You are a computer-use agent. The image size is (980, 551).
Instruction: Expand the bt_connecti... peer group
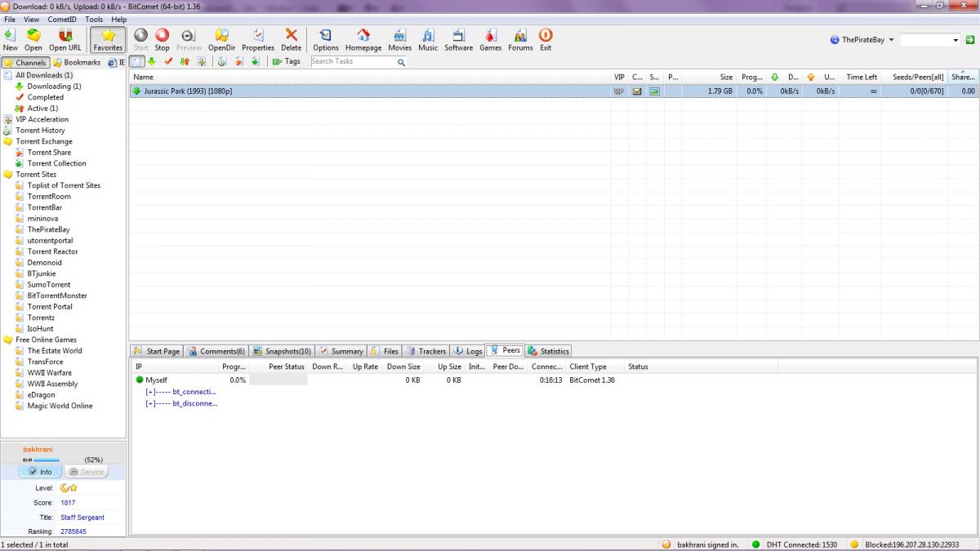180,392
